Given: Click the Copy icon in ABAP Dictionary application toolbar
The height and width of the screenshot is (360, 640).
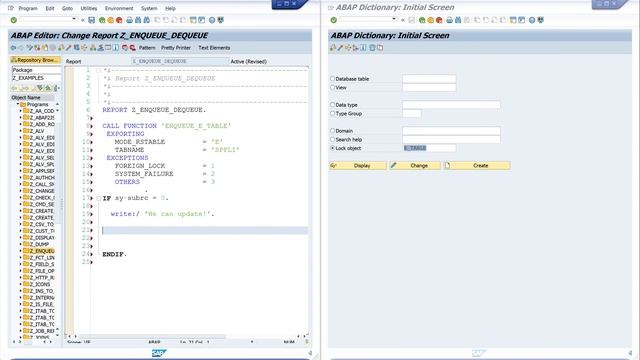Looking at the screenshot, I should click(x=380, y=48).
